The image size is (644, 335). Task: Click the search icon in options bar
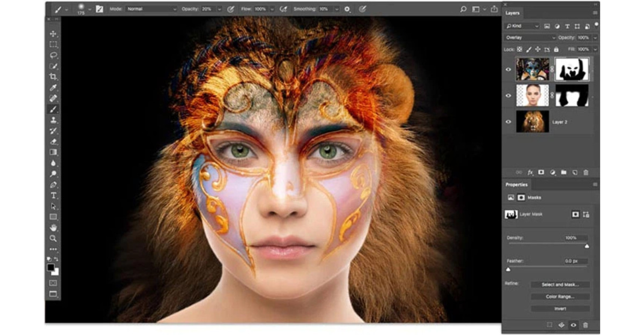(464, 9)
